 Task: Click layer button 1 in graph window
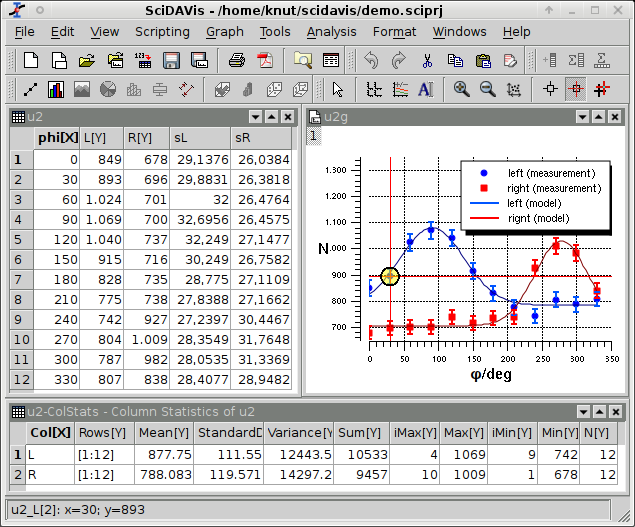(x=313, y=136)
